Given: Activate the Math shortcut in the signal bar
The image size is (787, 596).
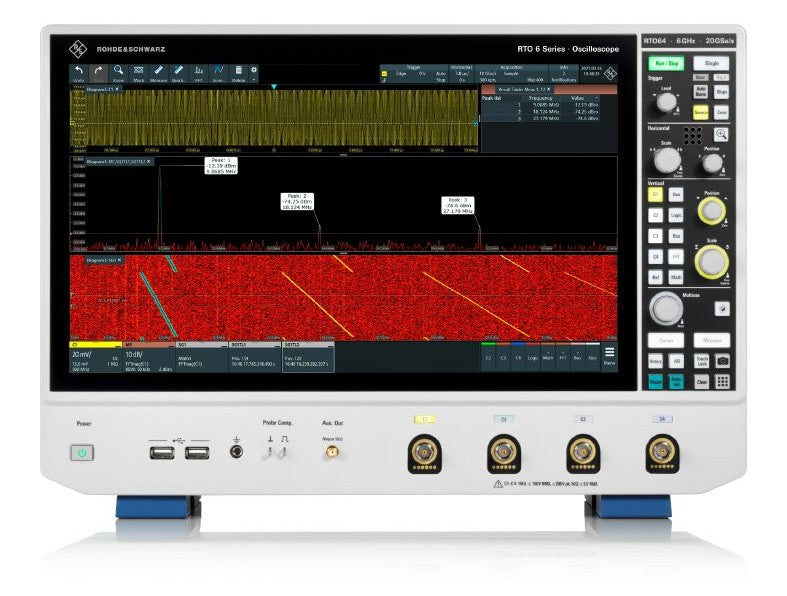Looking at the screenshot, I should pos(548,357).
